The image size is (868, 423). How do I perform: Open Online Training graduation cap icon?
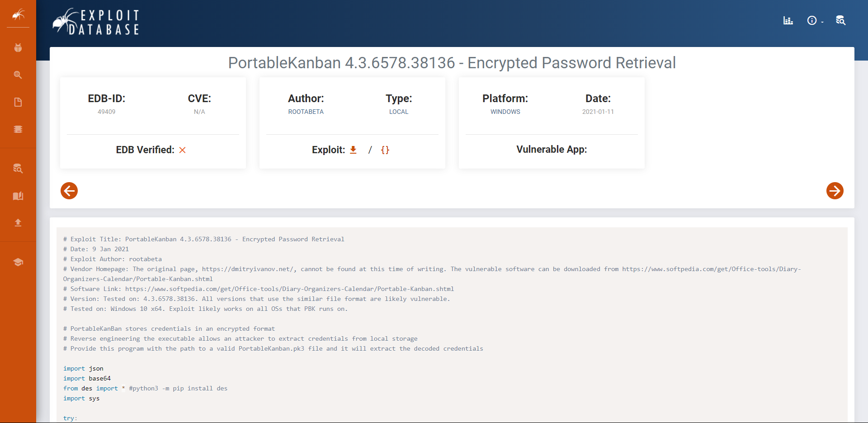point(18,262)
